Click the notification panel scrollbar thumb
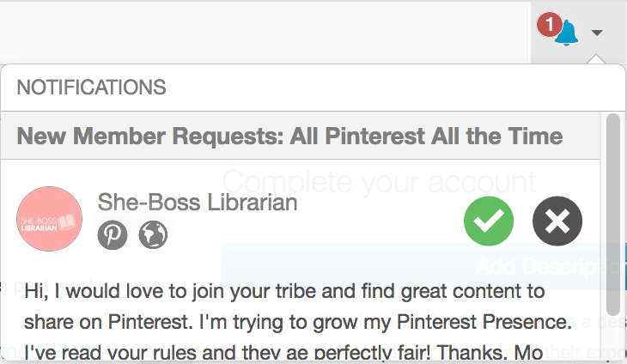The image size is (627, 364). coord(612,215)
